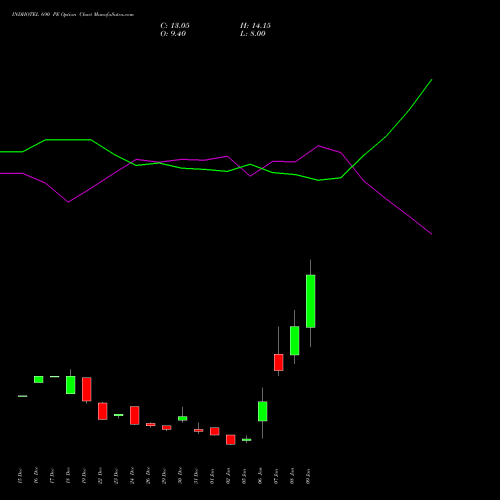Click the 17 Dec date label

pos(52,476)
